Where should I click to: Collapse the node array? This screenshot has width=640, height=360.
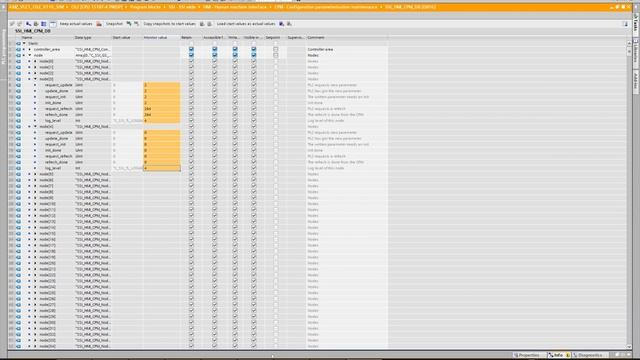[29, 55]
